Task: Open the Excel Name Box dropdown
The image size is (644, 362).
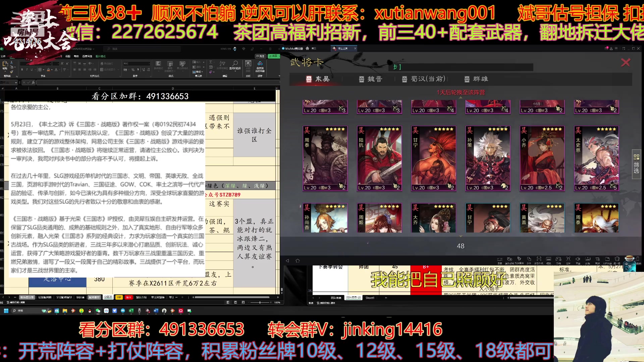Action: [16, 82]
